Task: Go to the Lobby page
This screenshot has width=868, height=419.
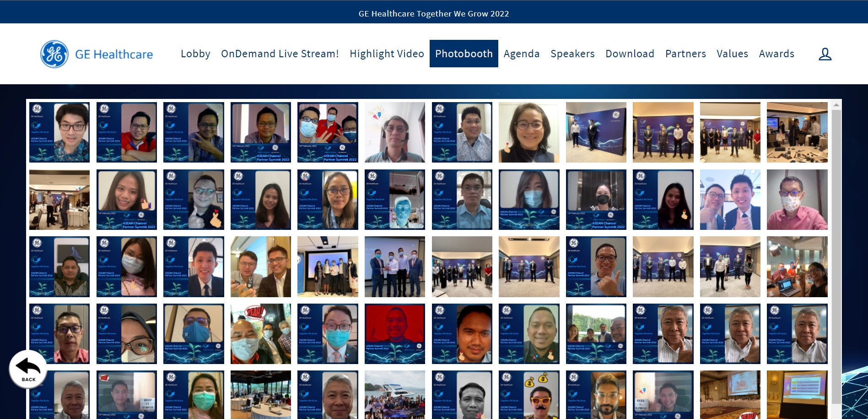Action: pos(195,54)
